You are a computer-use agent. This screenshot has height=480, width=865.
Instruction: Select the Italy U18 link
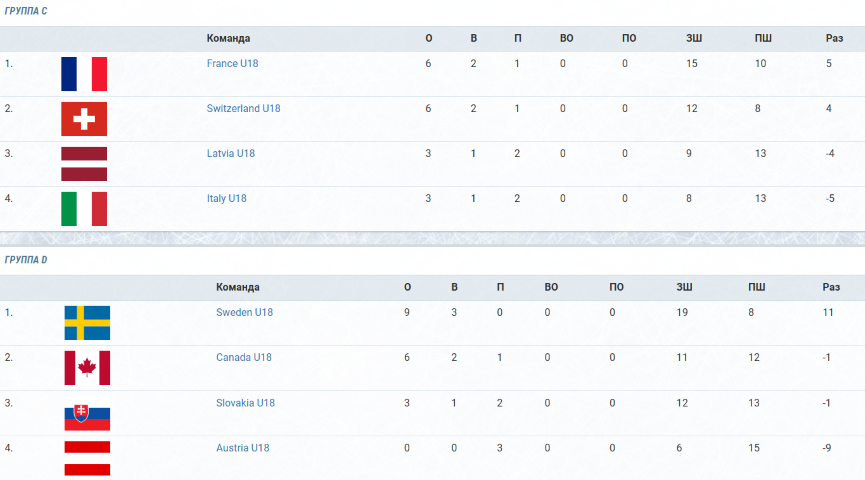point(226,199)
